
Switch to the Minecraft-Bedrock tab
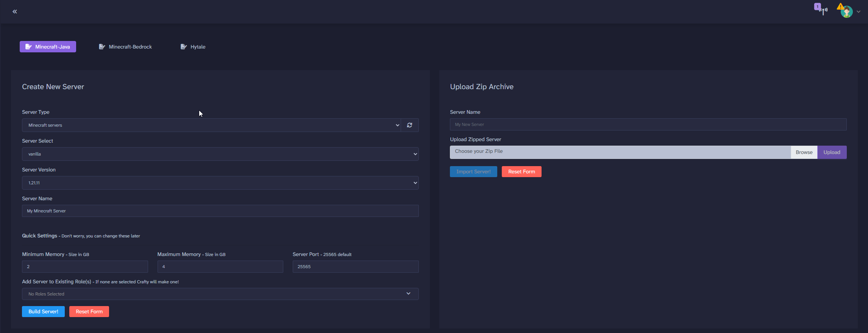[x=125, y=47]
